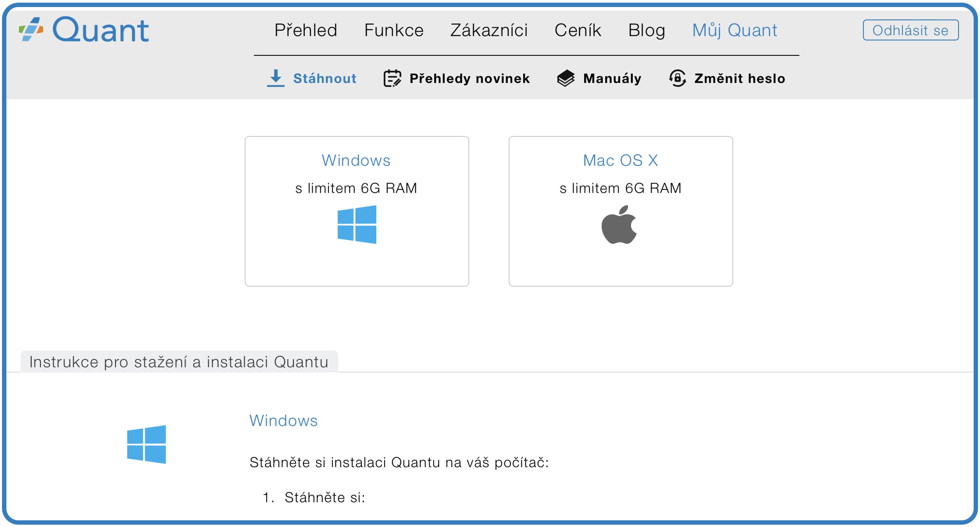Click the Quant brand name text
This screenshot has width=980, height=527.
point(100,30)
